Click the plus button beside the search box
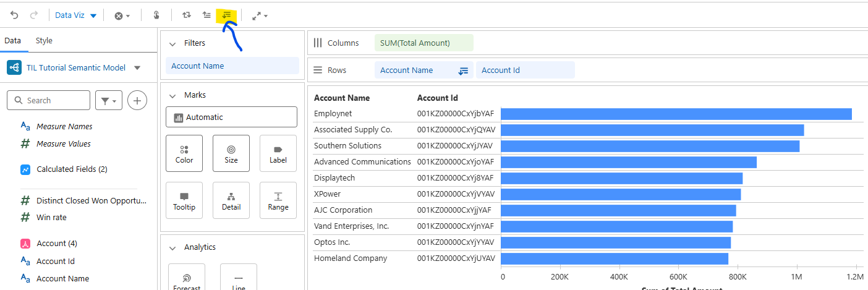This screenshot has width=868, height=290. click(x=137, y=100)
